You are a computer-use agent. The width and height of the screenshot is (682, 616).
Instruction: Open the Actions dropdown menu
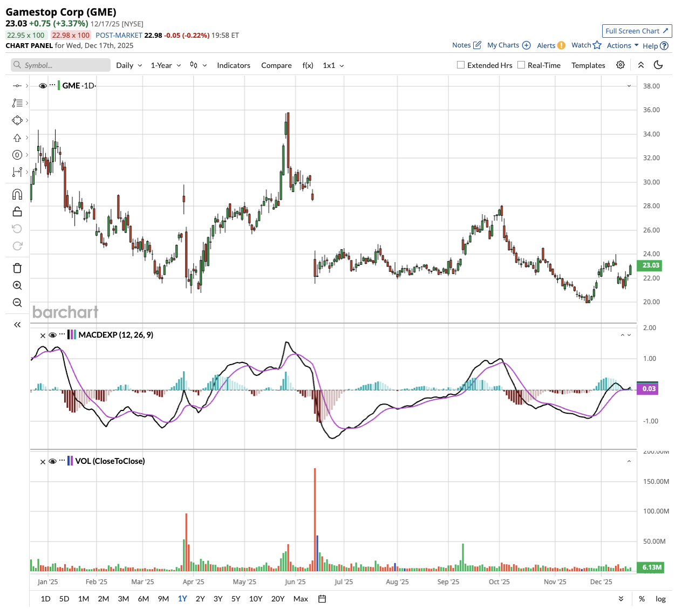623,45
